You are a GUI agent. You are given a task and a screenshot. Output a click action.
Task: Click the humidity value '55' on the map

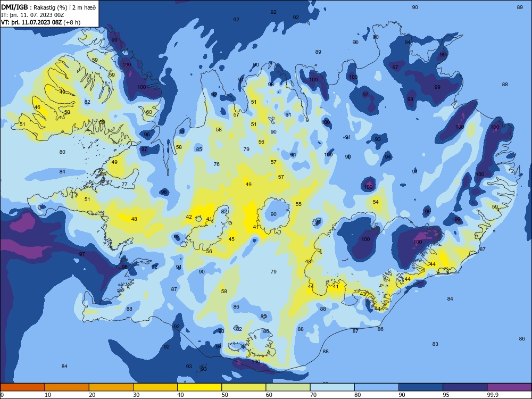click(x=298, y=204)
